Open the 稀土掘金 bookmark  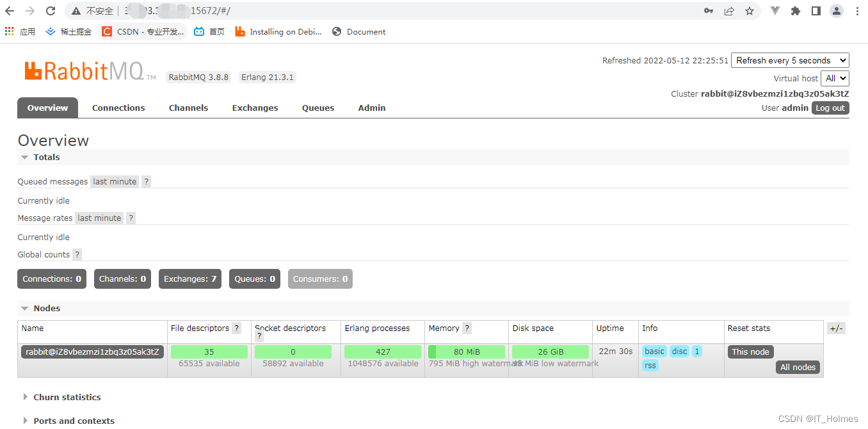coord(69,31)
